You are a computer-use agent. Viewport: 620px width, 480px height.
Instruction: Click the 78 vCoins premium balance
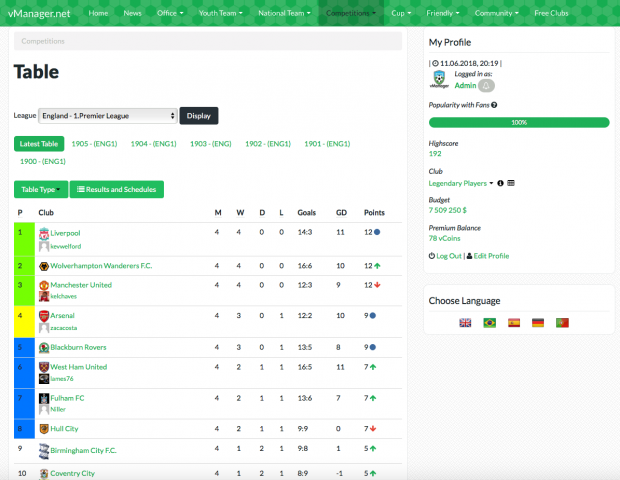pyautogui.click(x=444, y=238)
